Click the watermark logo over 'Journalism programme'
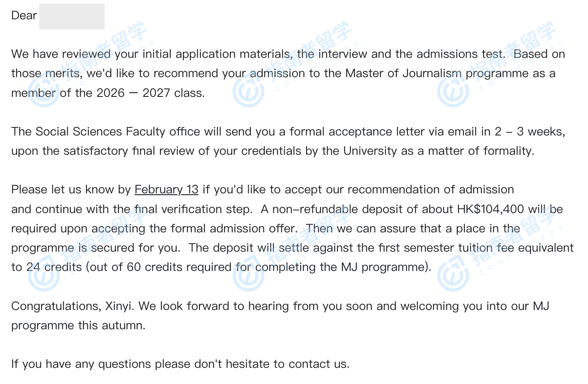The image size is (588, 384). (453, 92)
